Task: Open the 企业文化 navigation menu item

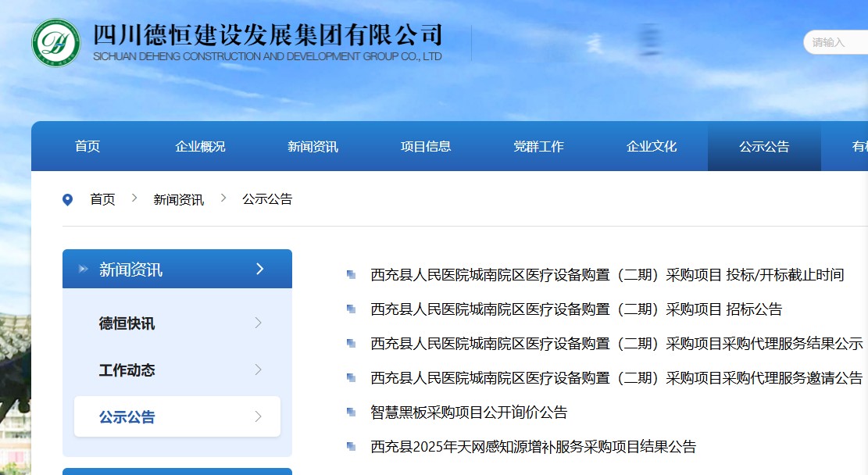Action: 652,146
